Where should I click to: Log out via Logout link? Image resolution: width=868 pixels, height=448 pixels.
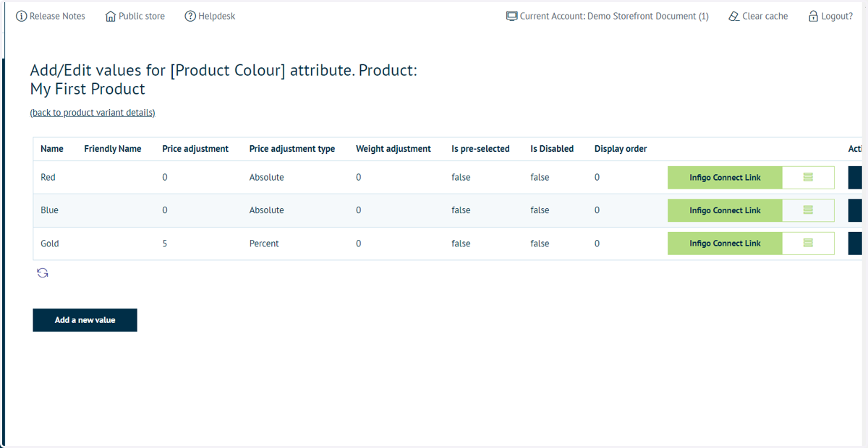837,16
